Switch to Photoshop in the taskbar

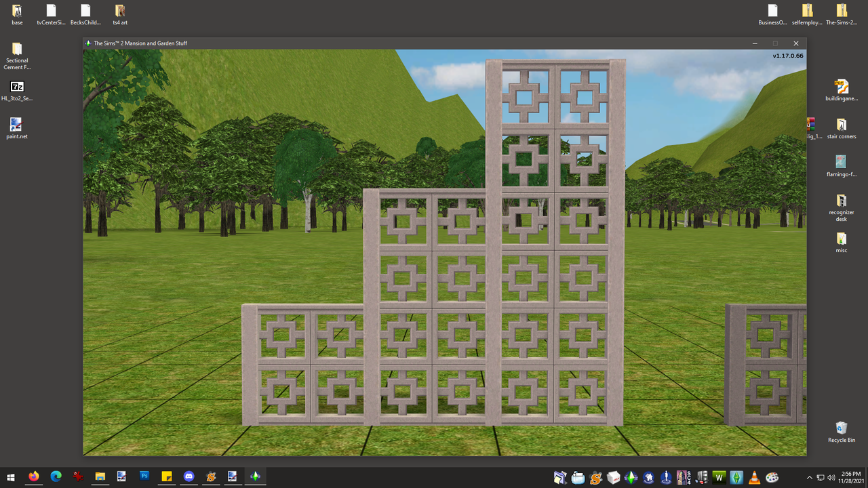tap(144, 476)
